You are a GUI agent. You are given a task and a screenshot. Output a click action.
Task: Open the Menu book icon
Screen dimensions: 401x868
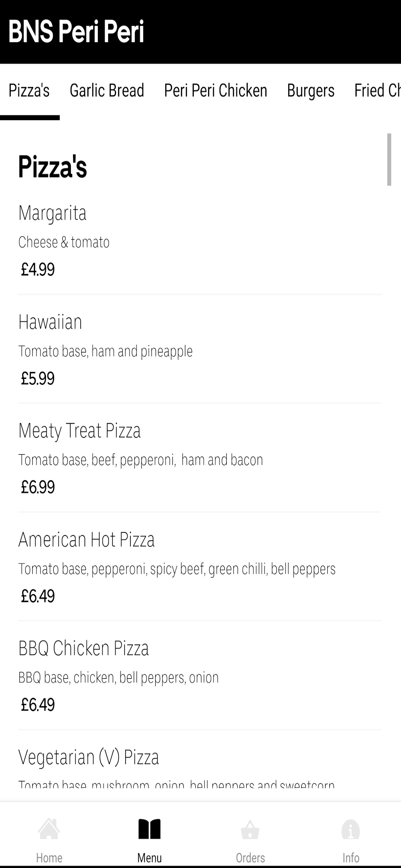pyautogui.click(x=149, y=829)
